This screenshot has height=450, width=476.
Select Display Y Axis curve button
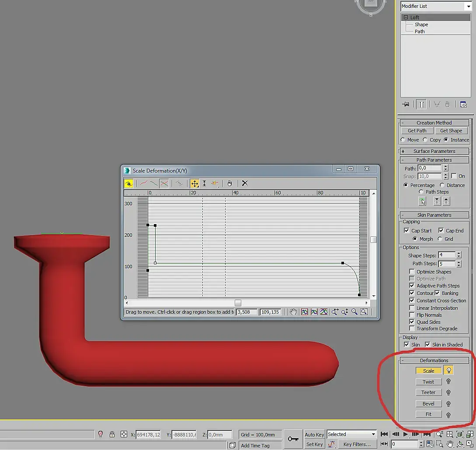coord(154,183)
